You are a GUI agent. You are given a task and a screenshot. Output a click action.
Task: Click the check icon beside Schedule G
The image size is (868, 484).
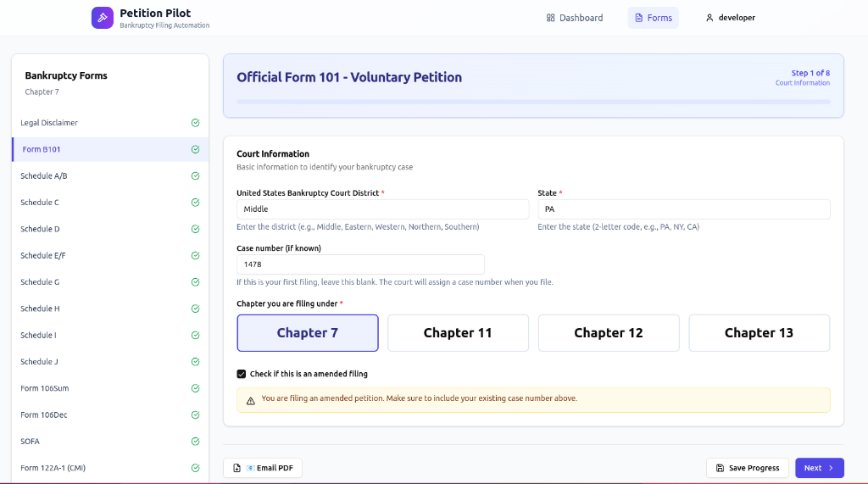click(x=196, y=282)
